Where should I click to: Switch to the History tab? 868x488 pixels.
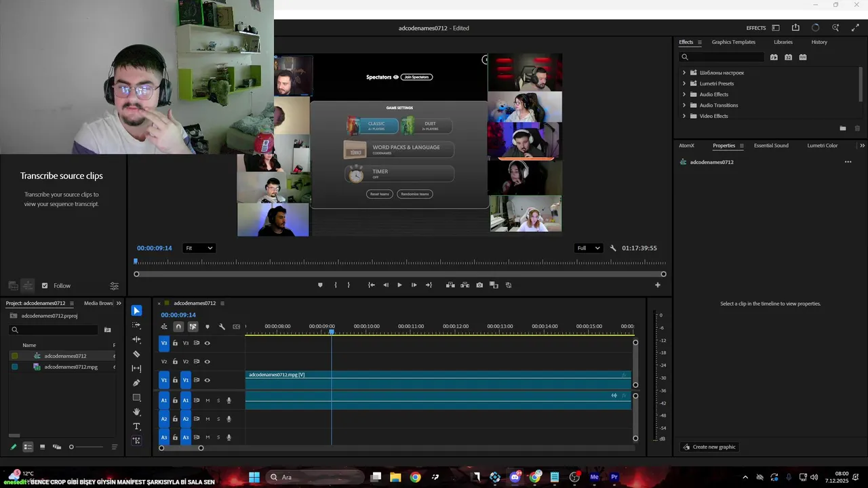tap(819, 42)
